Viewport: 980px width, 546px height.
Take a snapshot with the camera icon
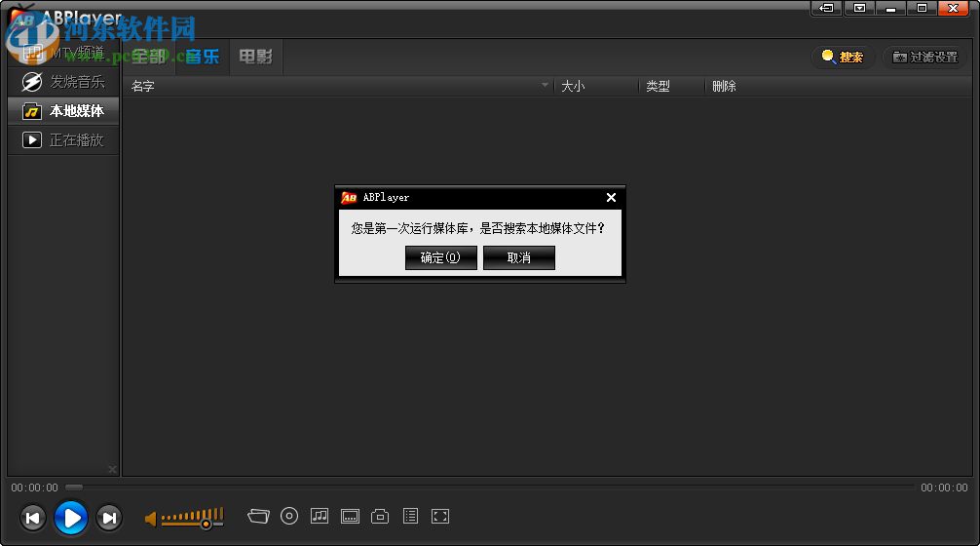tap(380, 516)
